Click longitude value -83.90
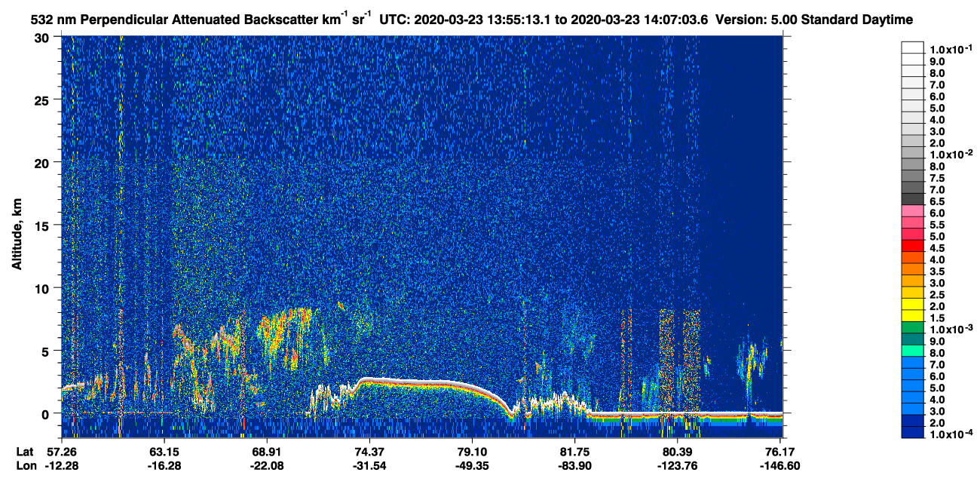 click(574, 466)
